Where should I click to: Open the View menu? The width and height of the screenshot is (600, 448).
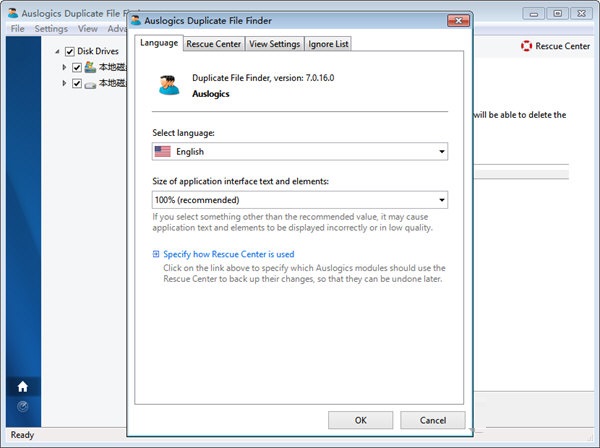pos(88,29)
